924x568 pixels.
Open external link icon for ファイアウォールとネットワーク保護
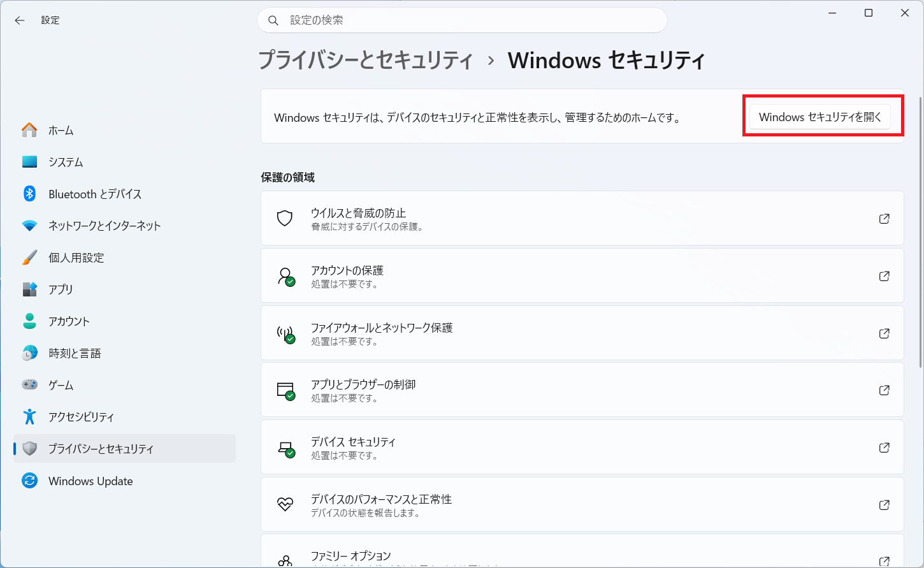tap(884, 333)
